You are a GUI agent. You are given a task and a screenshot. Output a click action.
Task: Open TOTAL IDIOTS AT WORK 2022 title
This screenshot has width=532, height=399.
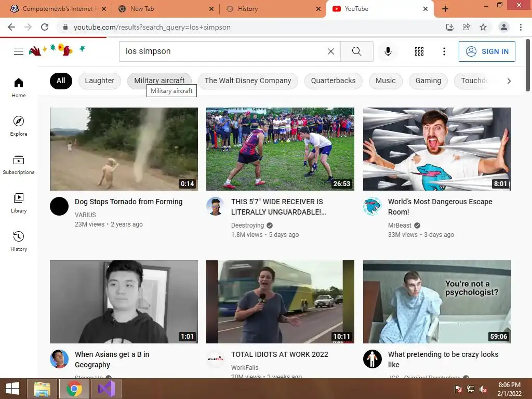(x=280, y=354)
